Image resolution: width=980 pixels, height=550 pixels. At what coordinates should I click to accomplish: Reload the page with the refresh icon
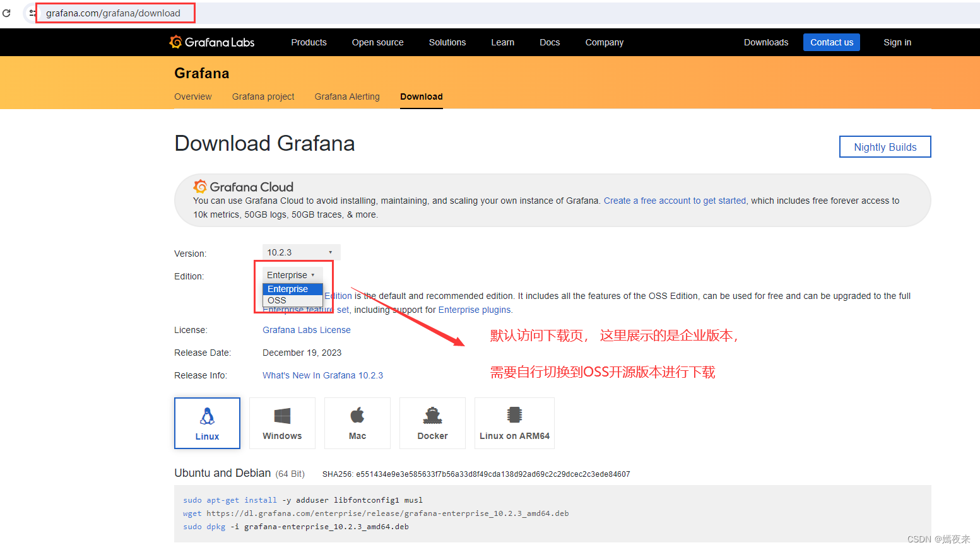click(x=6, y=13)
